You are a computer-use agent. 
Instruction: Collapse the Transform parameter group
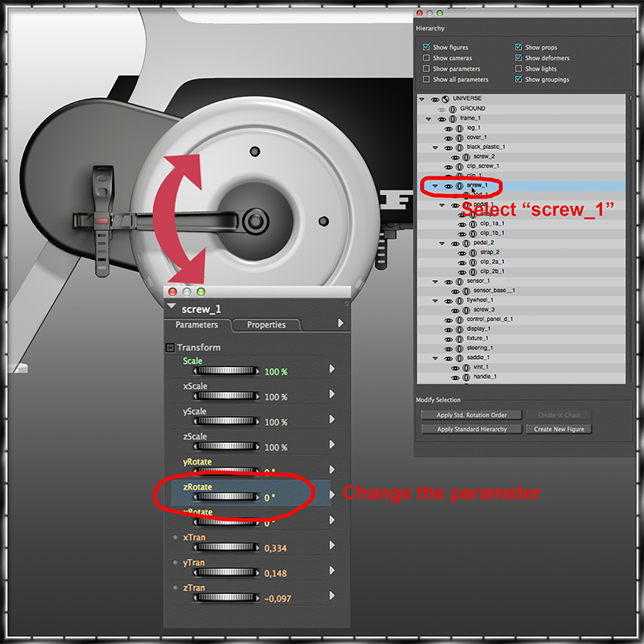(x=170, y=348)
